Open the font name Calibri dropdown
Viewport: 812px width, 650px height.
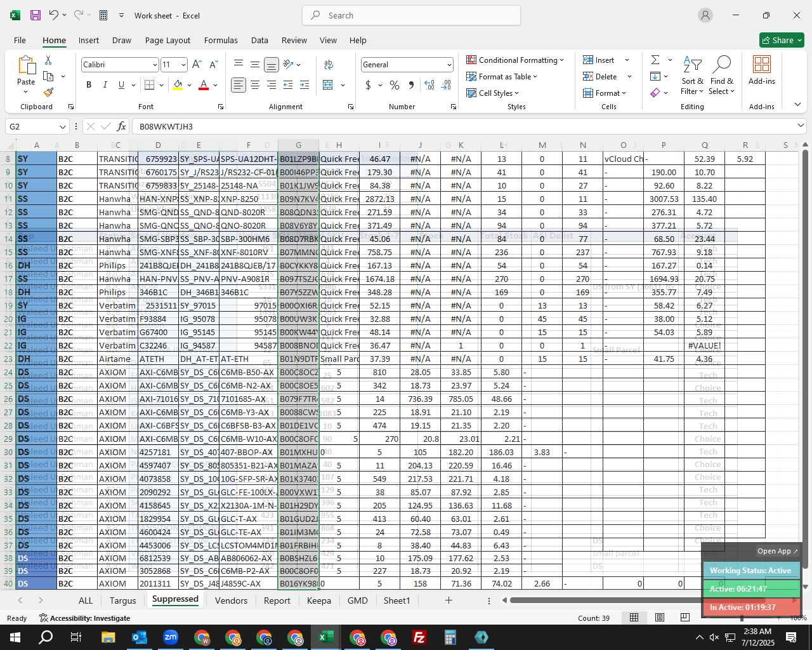click(154, 65)
